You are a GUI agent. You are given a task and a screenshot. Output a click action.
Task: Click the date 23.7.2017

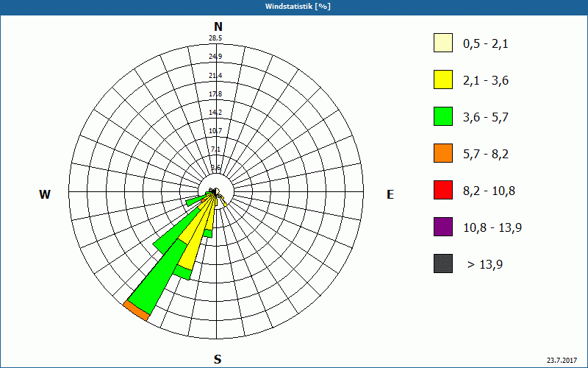(562, 360)
